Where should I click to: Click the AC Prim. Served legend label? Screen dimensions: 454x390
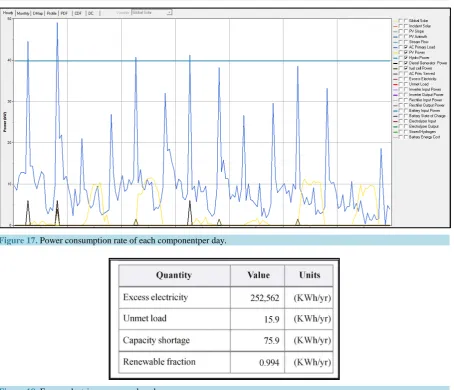tap(422, 74)
